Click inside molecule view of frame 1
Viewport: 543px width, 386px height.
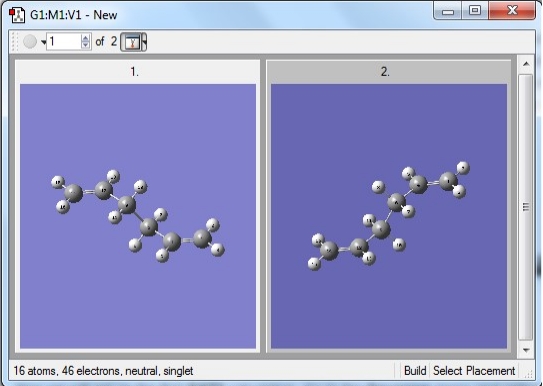(x=138, y=216)
